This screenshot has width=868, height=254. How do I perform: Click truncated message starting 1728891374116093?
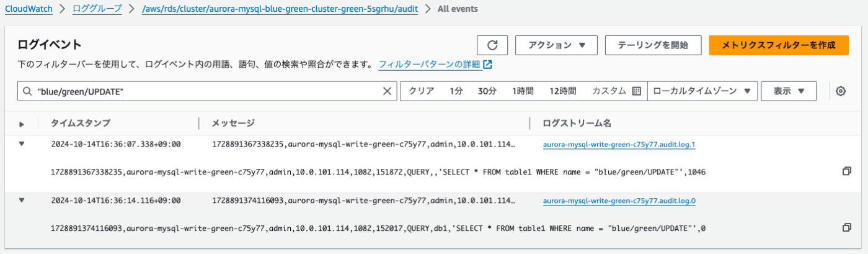click(363, 201)
